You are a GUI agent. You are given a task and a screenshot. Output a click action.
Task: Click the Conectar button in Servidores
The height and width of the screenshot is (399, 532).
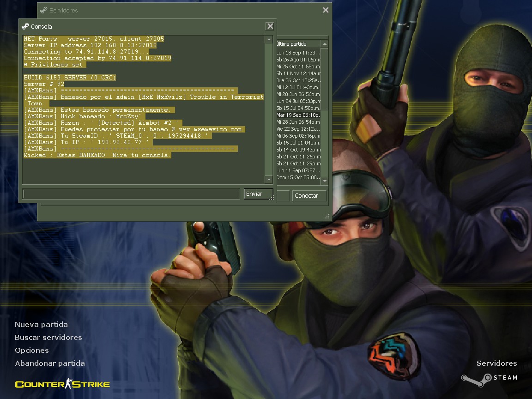(x=309, y=195)
